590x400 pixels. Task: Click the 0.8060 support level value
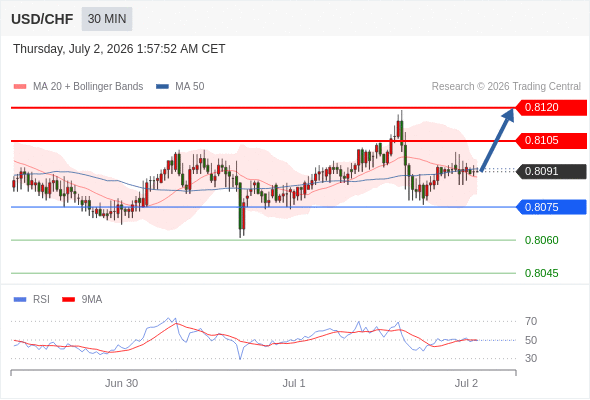tap(541, 240)
